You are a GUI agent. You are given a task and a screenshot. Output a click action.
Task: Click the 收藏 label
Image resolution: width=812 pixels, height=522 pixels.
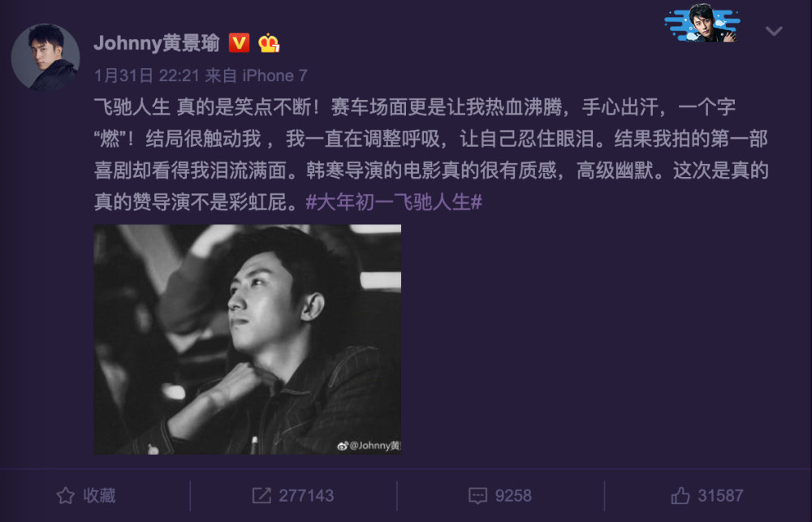coord(99,495)
